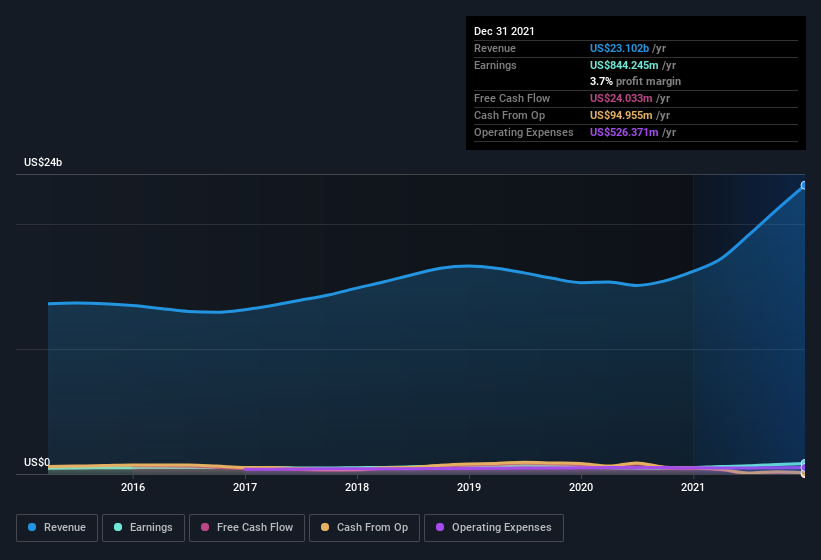Screen dimensions: 821x560
Task: Click the Earnings label in the tooltip
Action: (495, 65)
